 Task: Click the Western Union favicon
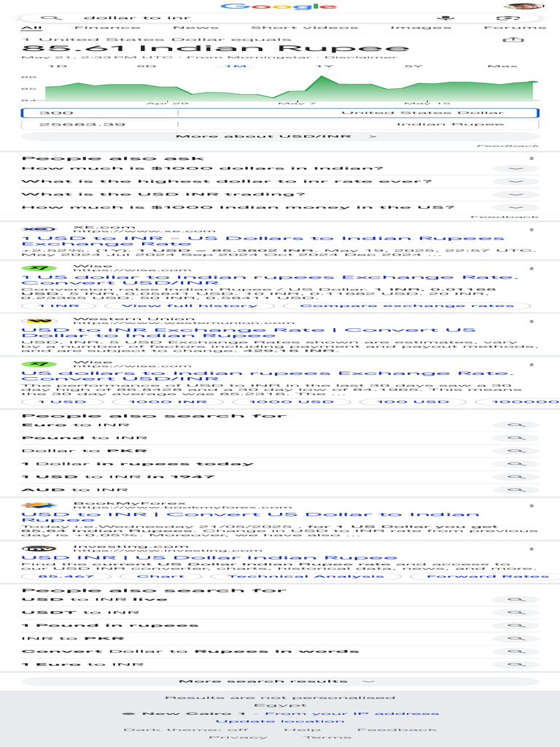39,321
